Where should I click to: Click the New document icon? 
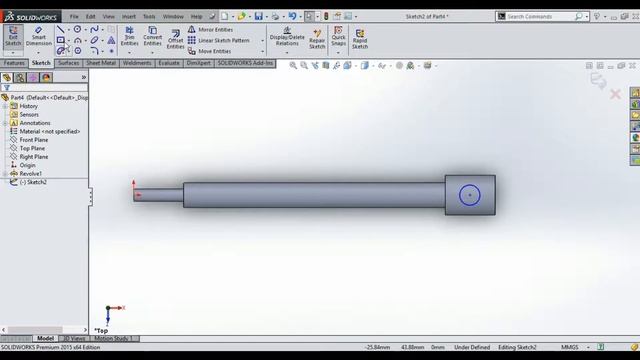coord(224,16)
